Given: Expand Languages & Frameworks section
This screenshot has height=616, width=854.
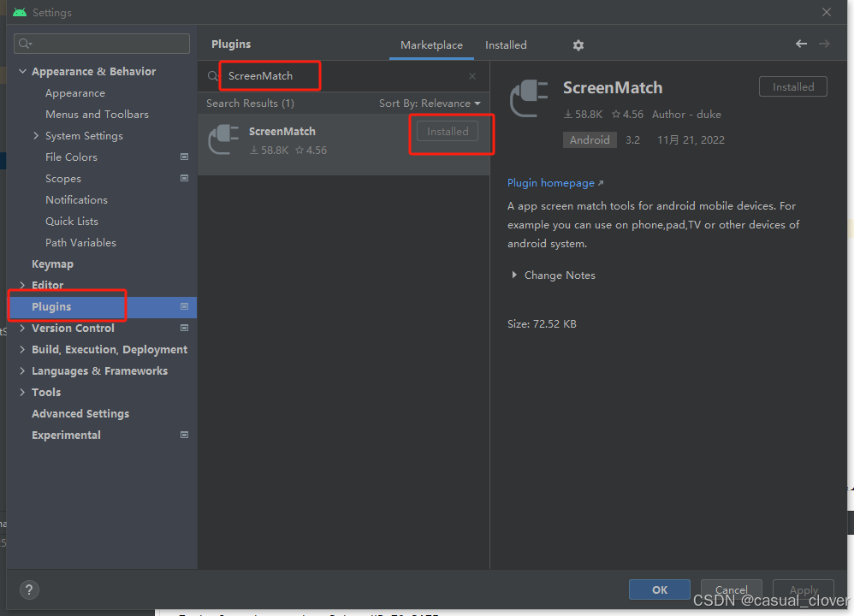Looking at the screenshot, I should tap(22, 370).
